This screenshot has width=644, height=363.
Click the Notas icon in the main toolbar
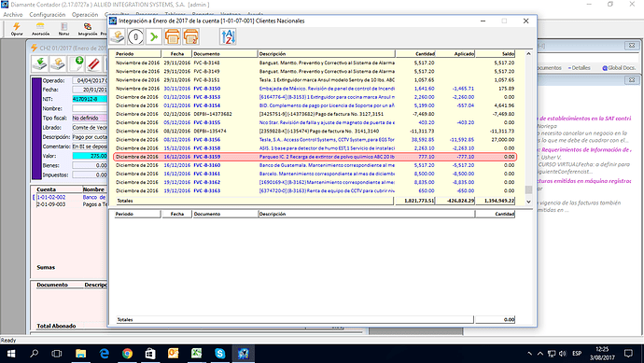click(x=63, y=29)
